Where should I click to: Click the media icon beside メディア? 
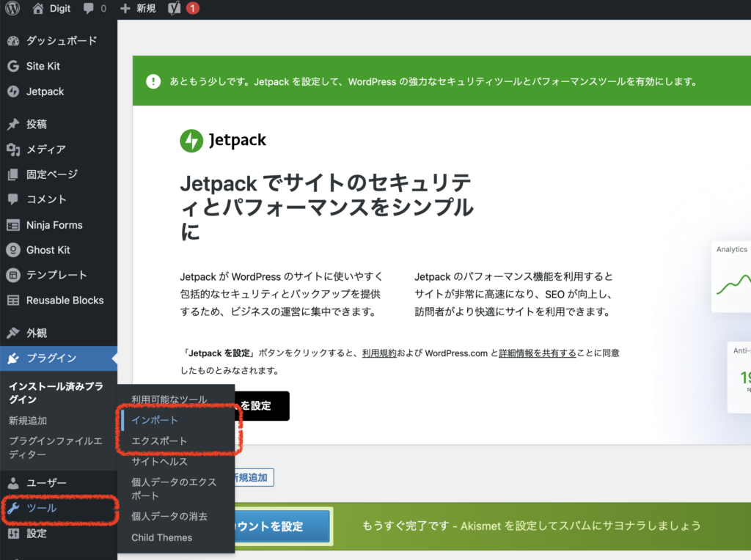click(13, 150)
